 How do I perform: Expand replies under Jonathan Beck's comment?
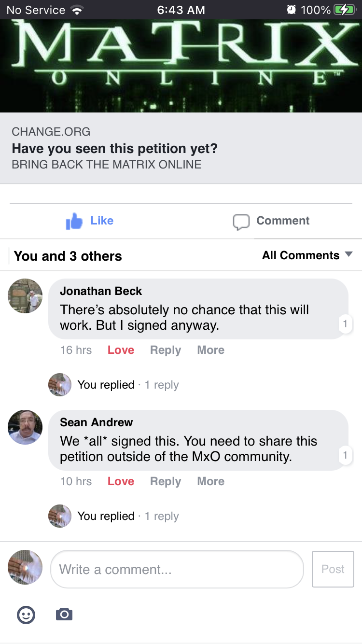click(128, 385)
